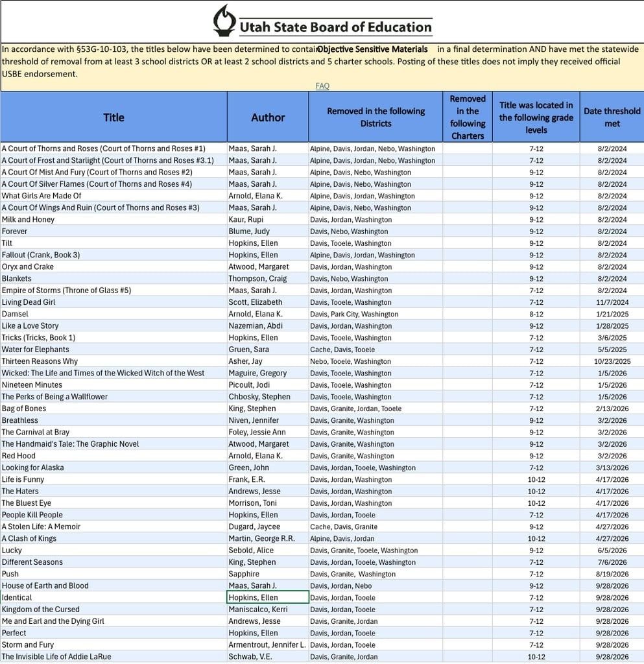Select title cell 'Tilt'
Viewport: 644px width, 664px height.
coord(113,244)
